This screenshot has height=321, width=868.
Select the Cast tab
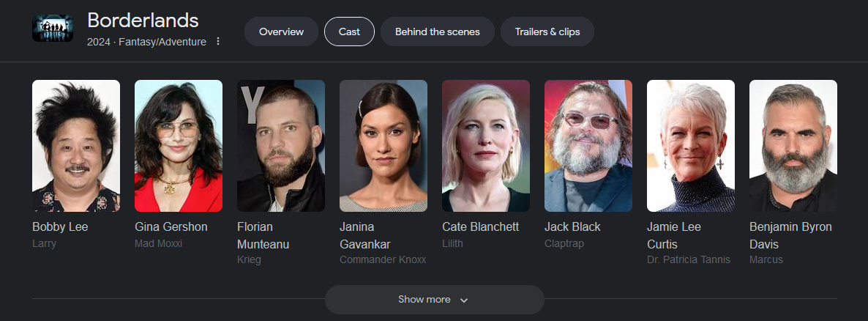(349, 32)
